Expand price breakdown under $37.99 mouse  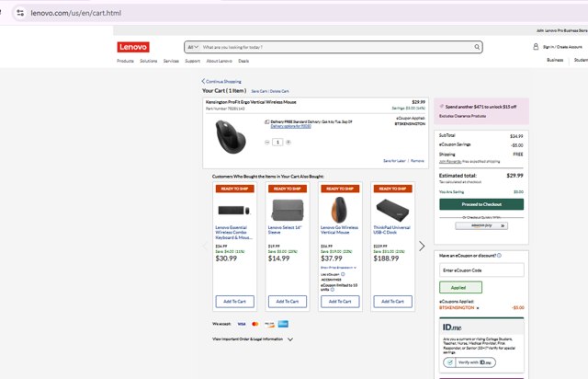(338, 268)
